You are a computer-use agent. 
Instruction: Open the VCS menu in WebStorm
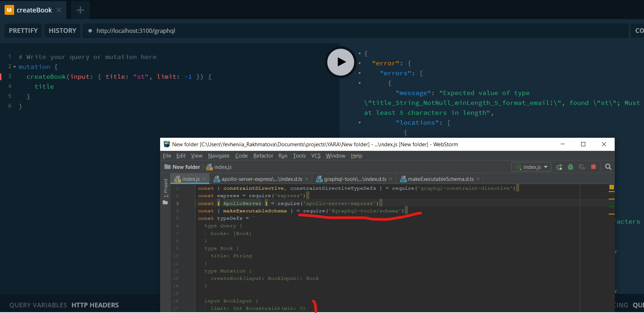(316, 156)
